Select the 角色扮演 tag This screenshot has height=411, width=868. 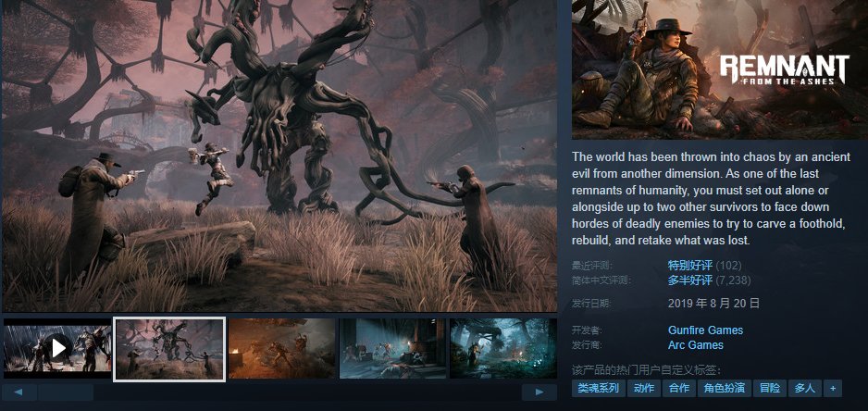(724, 388)
